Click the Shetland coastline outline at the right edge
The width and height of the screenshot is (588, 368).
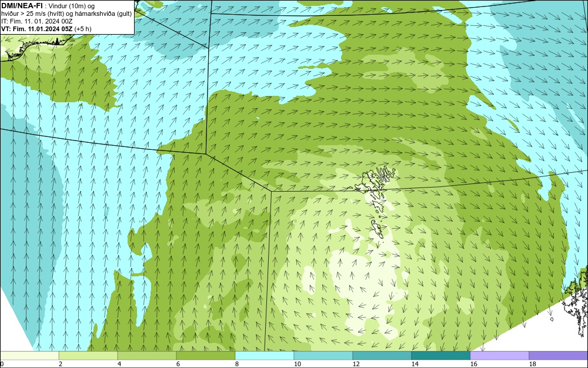click(576, 302)
